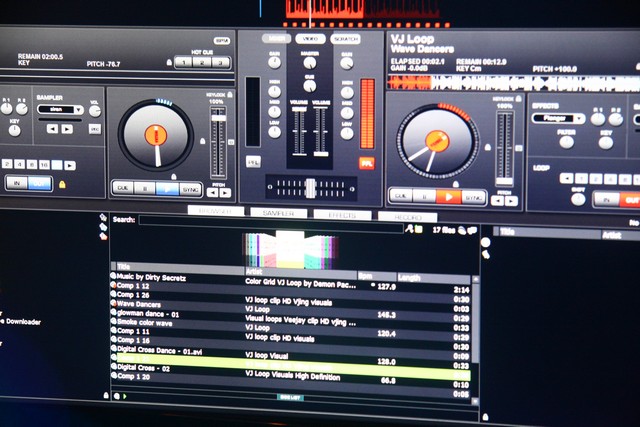Click the browser scrollbar up arrow
The width and height of the screenshot is (640, 427).
pyautogui.click(x=475, y=279)
